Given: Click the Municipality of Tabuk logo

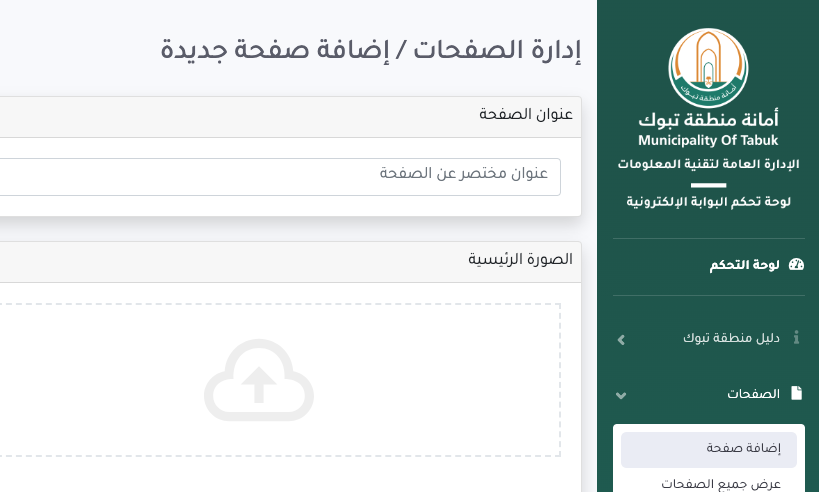Looking at the screenshot, I should (708, 67).
